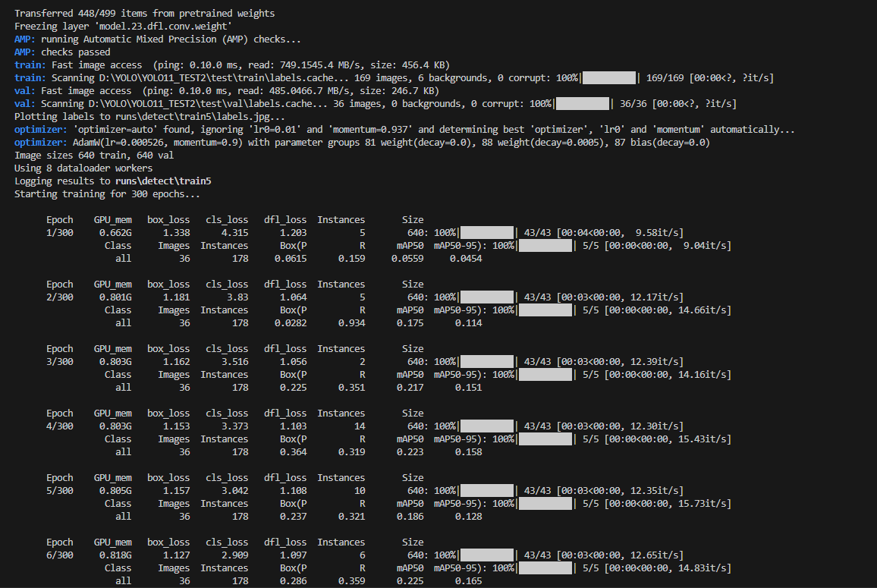This screenshot has width=877, height=588.
Task: Click 'Starting training for 300 epochs...' text
Action: tap(107, 194)
